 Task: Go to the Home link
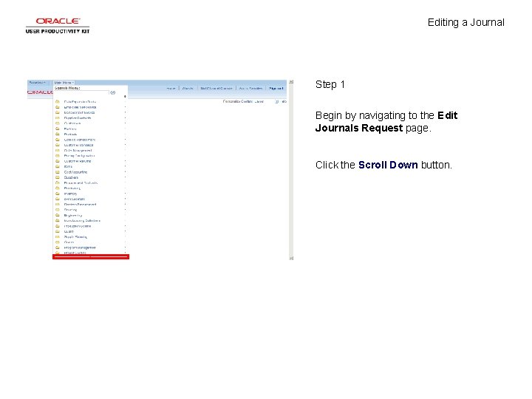(171, 89)
